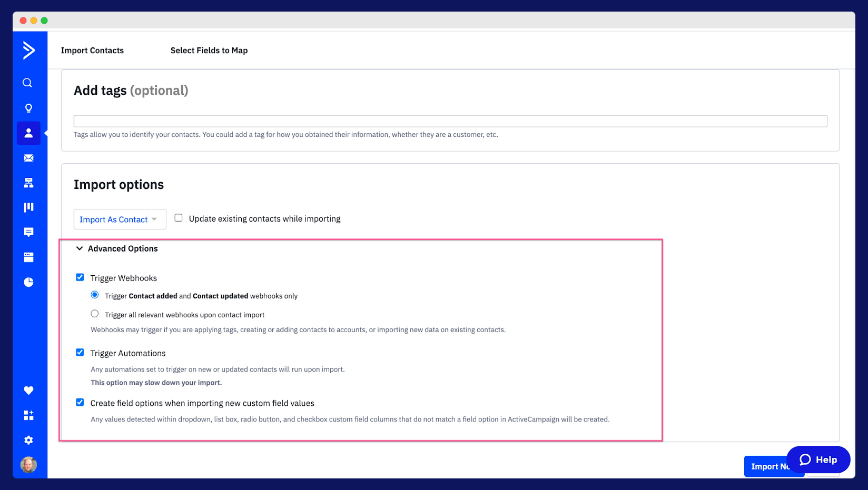Open the Contacts sidebar icon

point(28,133)
